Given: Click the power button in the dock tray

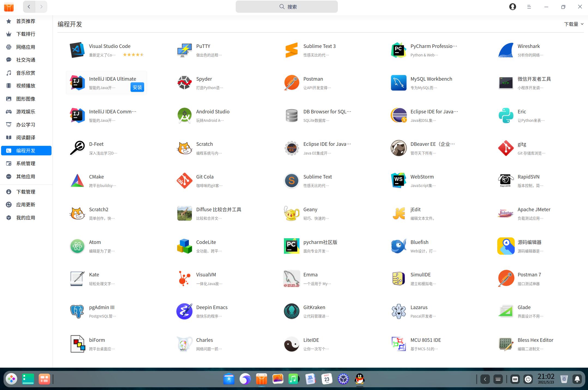Looking at the screenshot, I should [x=528, y=379].
